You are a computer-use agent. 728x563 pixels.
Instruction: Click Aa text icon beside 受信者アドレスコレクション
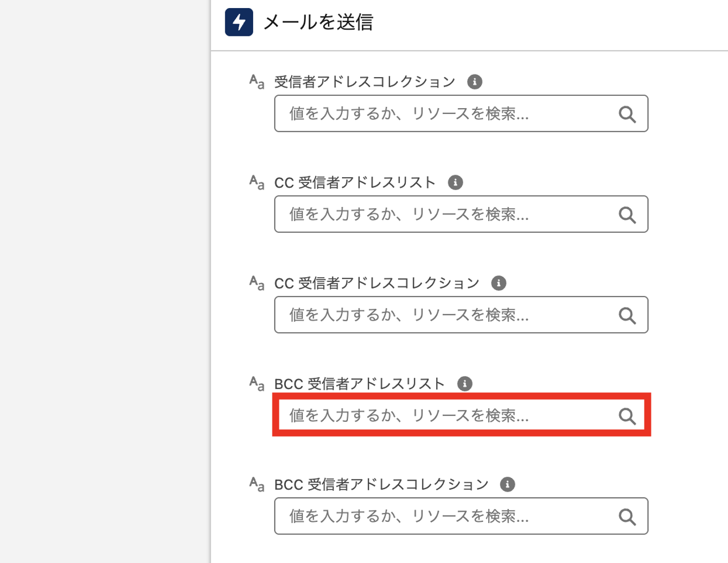257,82
